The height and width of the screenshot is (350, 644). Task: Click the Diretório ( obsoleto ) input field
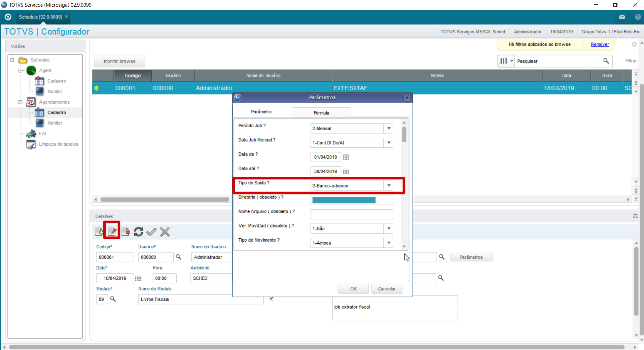pos(351,200)
